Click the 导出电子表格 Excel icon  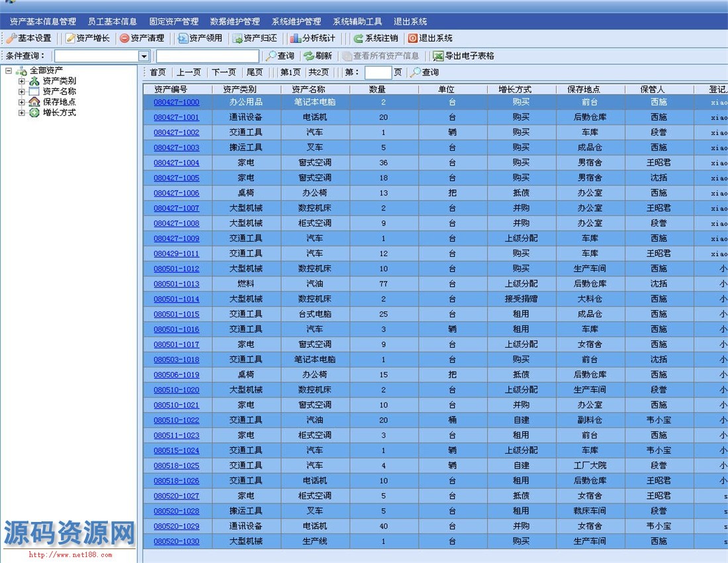pyautogui.click(x=438, y=56)
